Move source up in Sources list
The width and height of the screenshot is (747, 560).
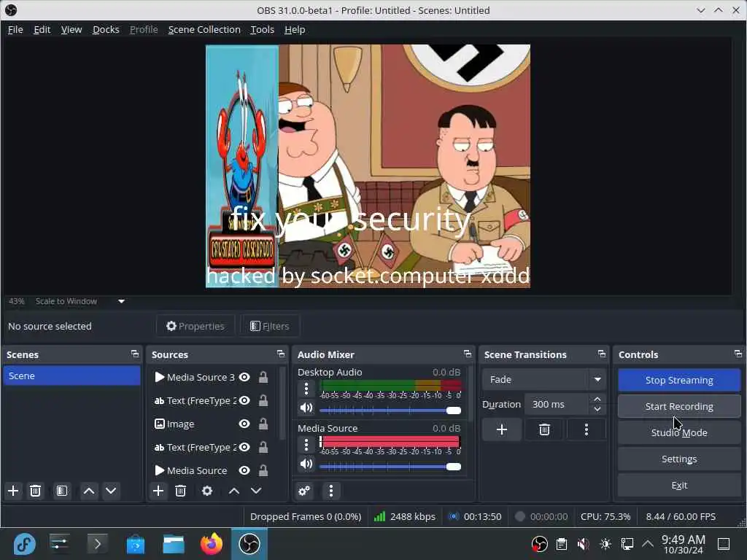(234, 491)
